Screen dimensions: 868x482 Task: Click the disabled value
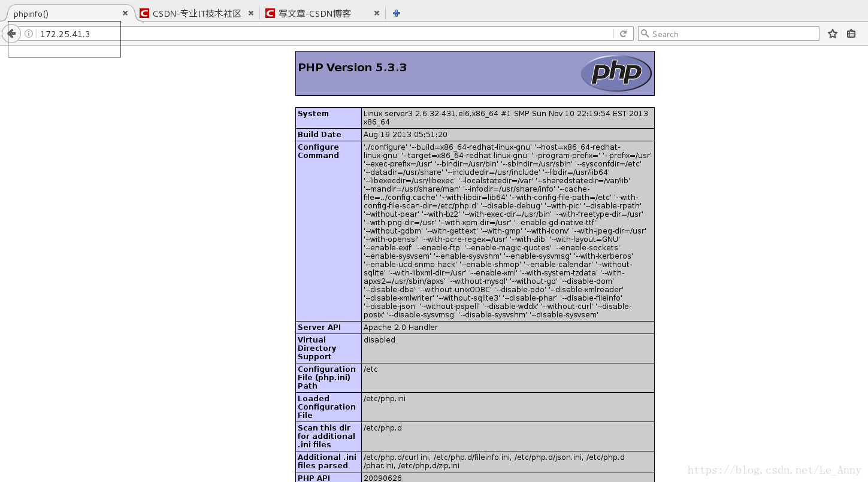click(x=379, y=340)
